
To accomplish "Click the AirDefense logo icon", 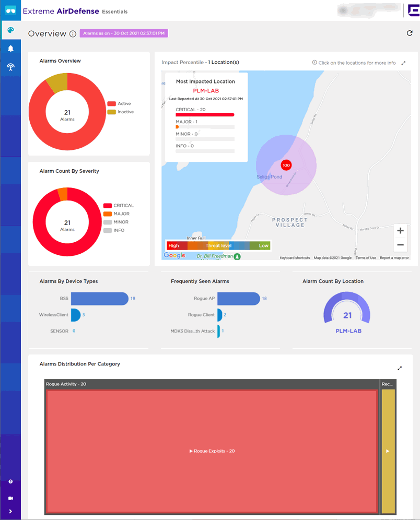I will pyautogui.click(x=11, y=10).
